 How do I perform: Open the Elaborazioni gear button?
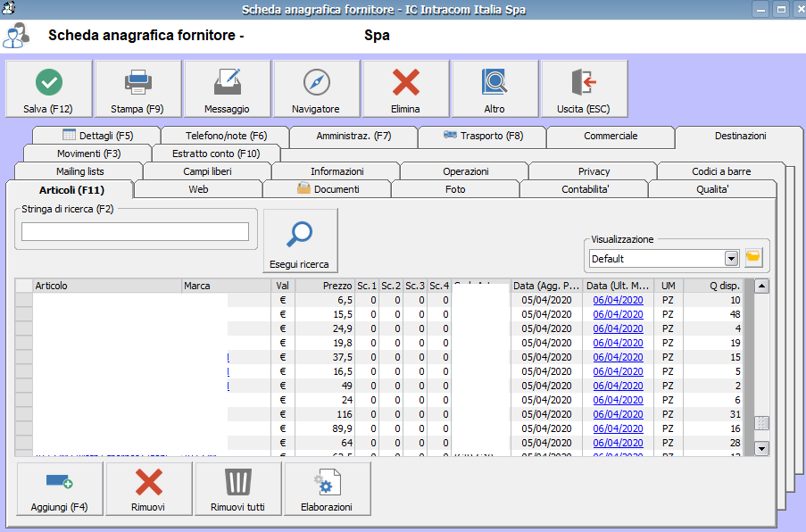[327, 489]
